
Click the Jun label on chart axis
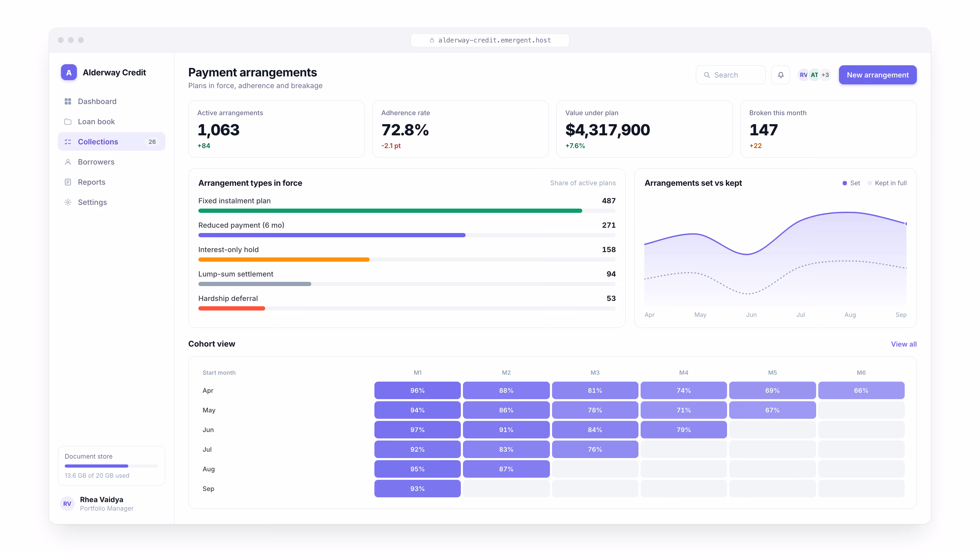(751, 315)
